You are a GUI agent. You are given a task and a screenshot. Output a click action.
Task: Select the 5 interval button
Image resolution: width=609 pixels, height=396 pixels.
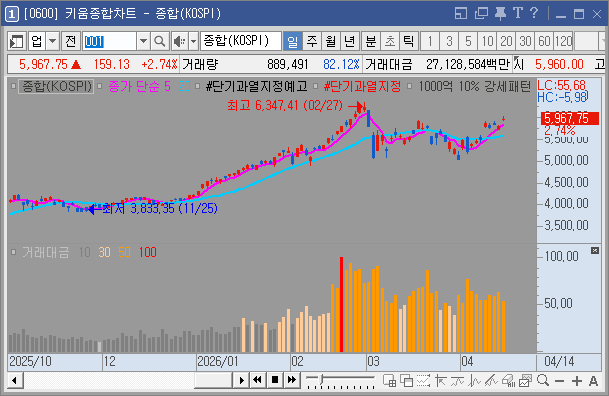[x=468, y=41]
